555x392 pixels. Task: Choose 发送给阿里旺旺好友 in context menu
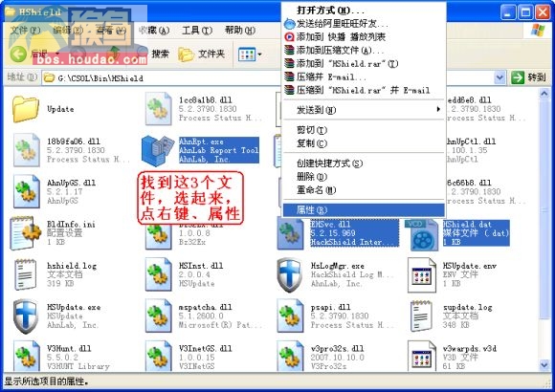(364, 24)
